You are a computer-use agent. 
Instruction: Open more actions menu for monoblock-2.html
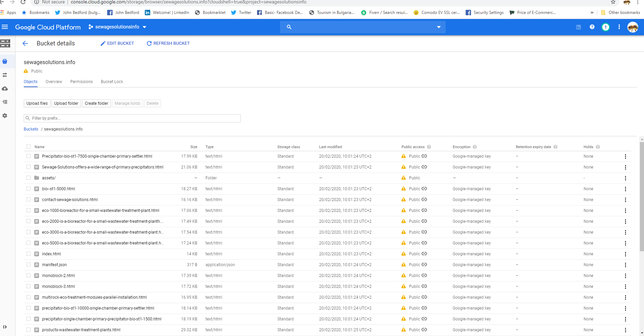tap(625, 276)
